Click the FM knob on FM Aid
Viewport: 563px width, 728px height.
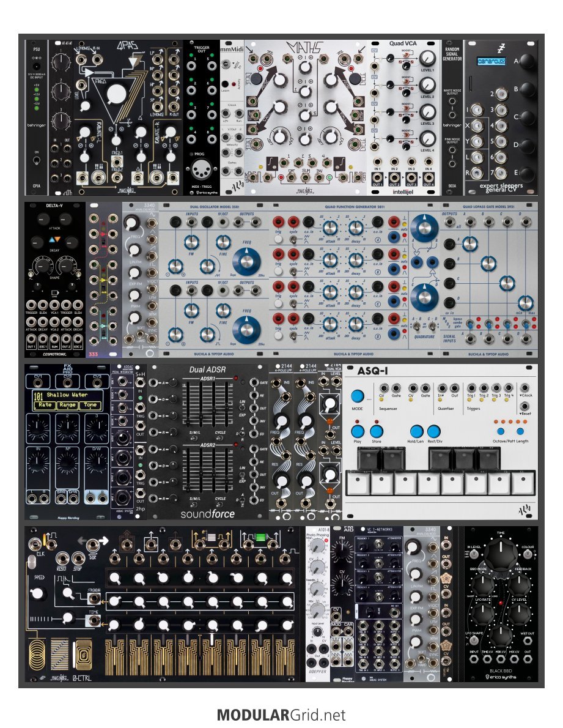click(342, 551)
